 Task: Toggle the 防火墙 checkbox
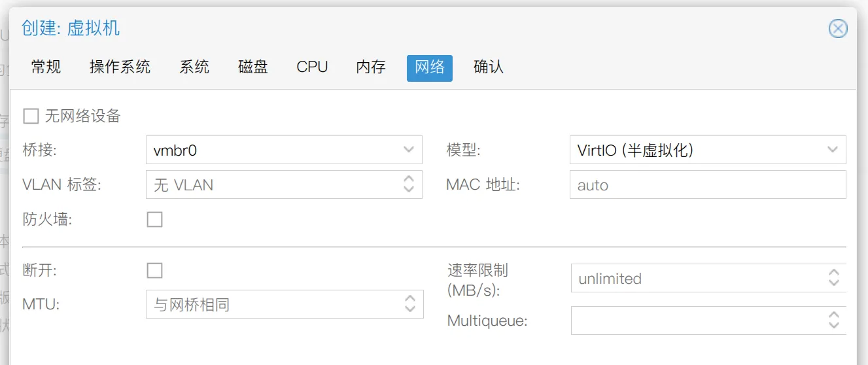pyautogui.click(x=154, y=219)
